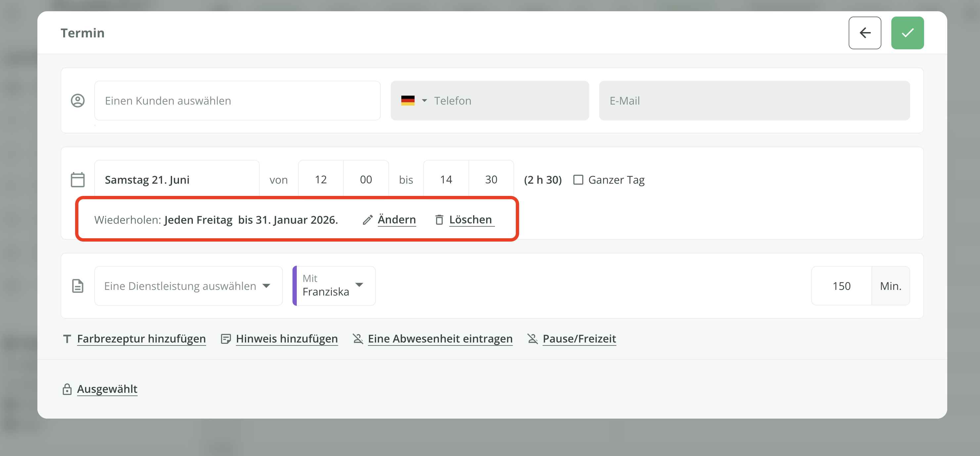Screen dimensions: 980x456
Task: Click the lock icon beside Ausgewählt
Action: (x=67, y=389)
